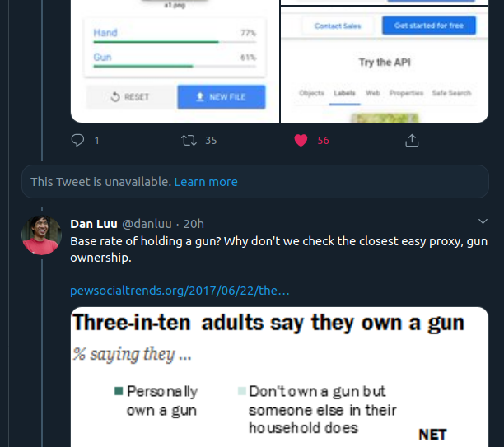Open the 20h tweet timestamp
Screen dimensions: 504x447
(x=194, y=224)
